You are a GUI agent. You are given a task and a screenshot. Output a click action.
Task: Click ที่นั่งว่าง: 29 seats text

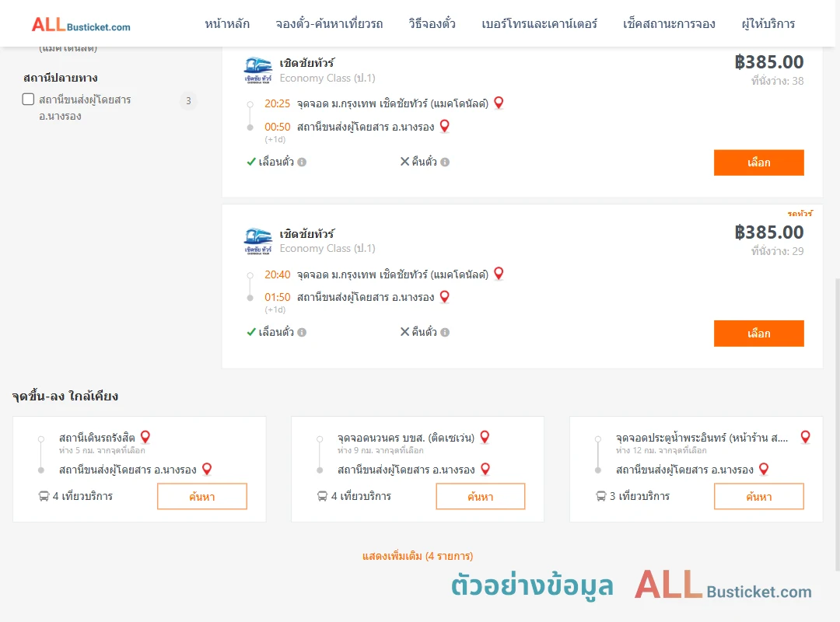click(x=777, y=250)
